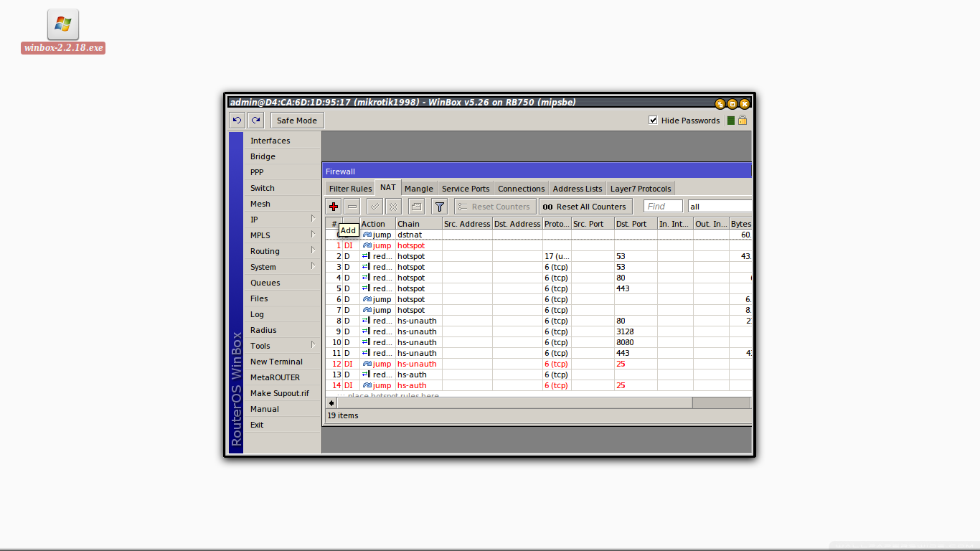The image size is (980, 551).
Task: Click the redirect icon in rule 13
Action: (366, 375)
